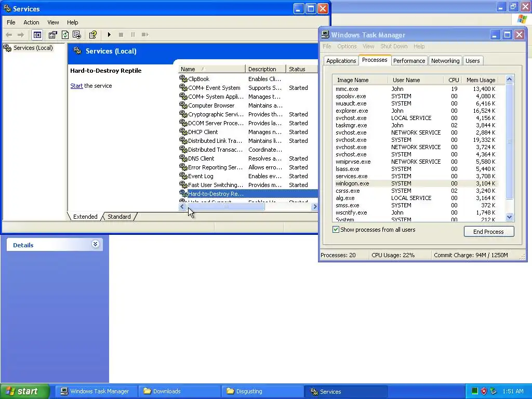
Task: Click the Start the service link
Action: 76,86
